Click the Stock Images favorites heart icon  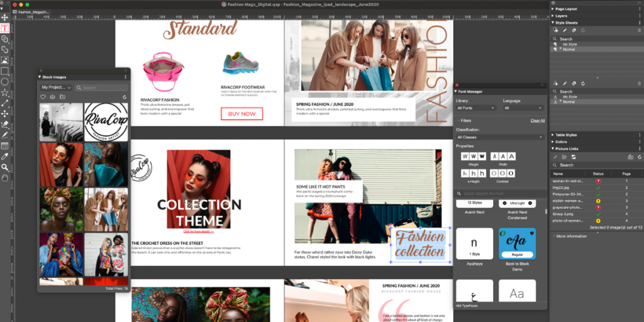[43, 97]
